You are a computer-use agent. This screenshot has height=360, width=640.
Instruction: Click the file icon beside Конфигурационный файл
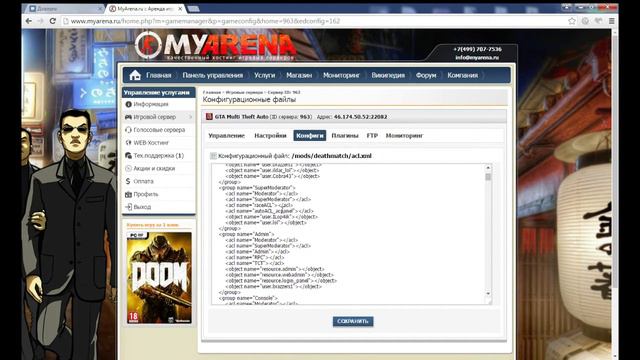(x=213, y=156)
